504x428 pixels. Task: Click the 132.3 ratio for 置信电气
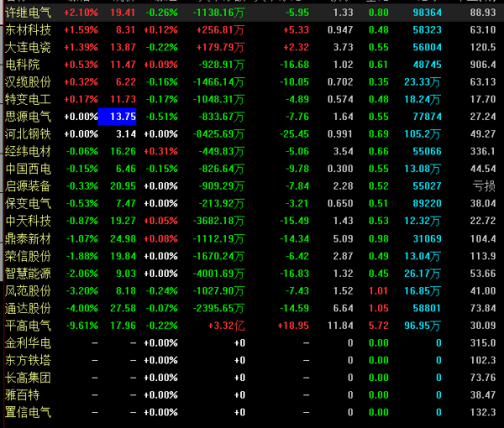483,412
